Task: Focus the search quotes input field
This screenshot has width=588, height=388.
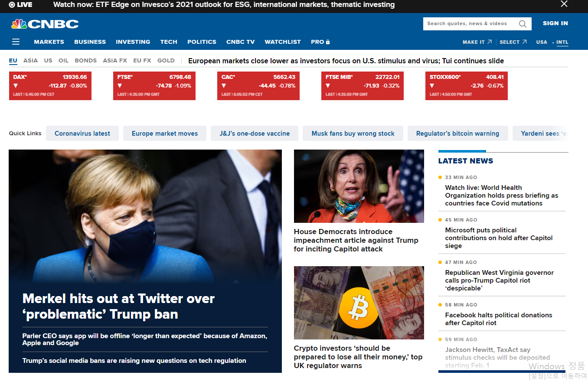Action: 470,24
